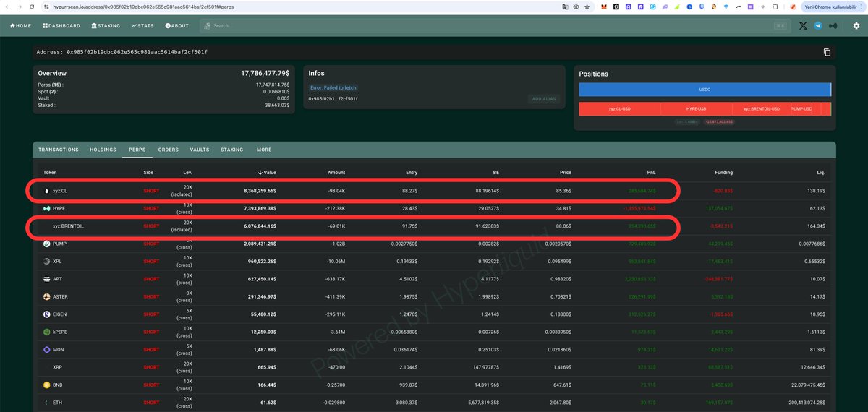The width and height of the screenshot is (868, 412).
Task: Click the xyz:CL token drop icon
Action: pyautogui.click(x=47, y=191)
